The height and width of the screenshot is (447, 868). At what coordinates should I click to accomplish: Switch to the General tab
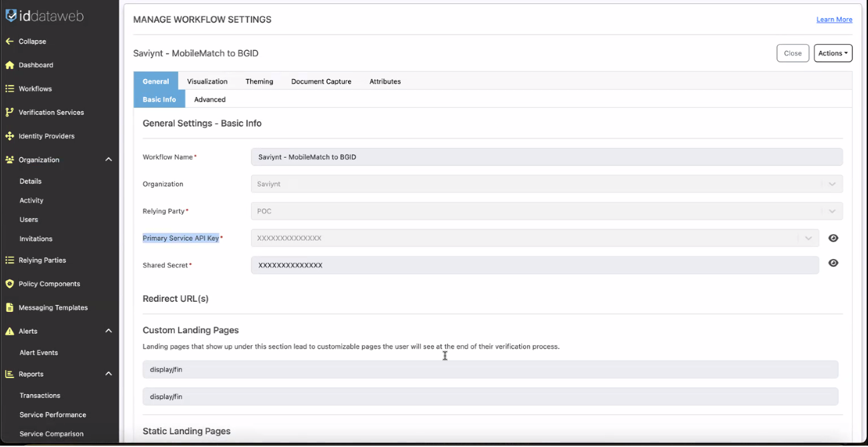156,82
